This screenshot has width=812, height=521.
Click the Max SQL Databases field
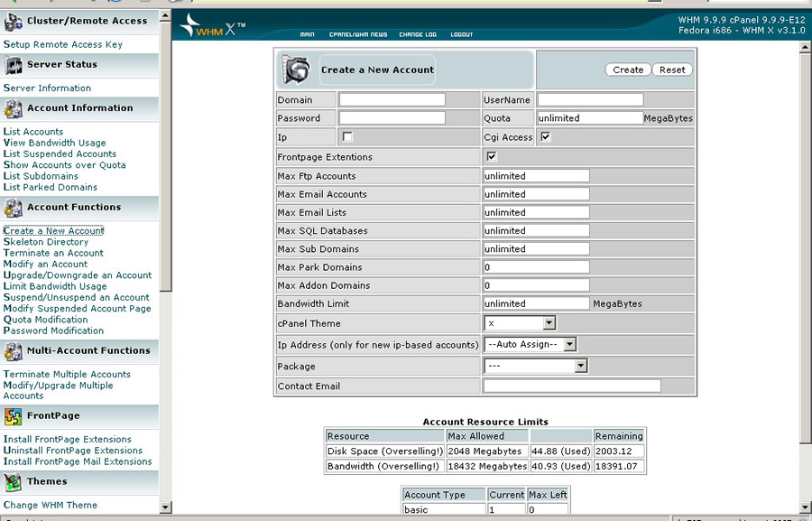[537, 230]
